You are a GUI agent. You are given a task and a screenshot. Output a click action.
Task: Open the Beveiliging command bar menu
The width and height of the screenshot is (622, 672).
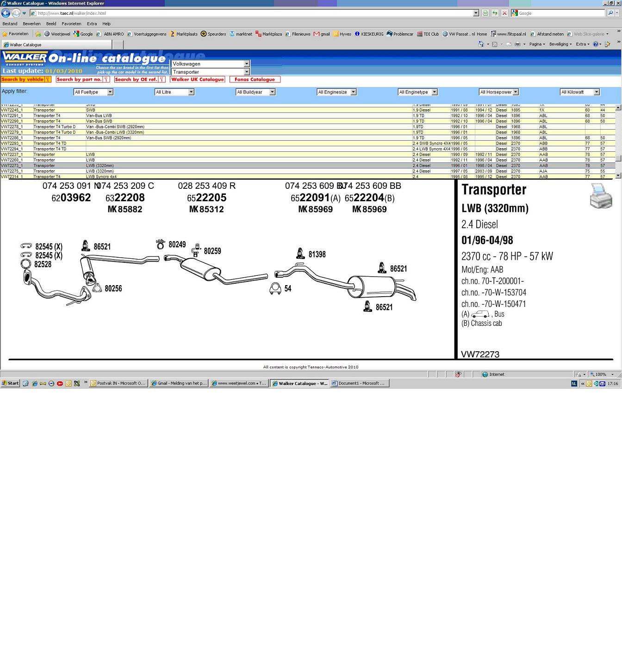560,44
